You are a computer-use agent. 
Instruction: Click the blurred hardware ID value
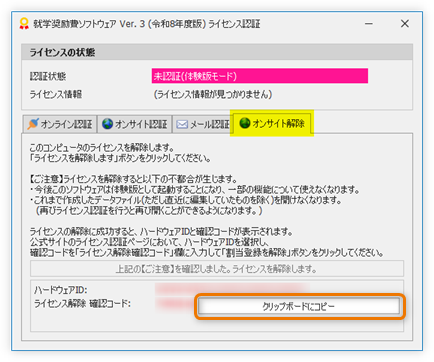coord(231,289)
